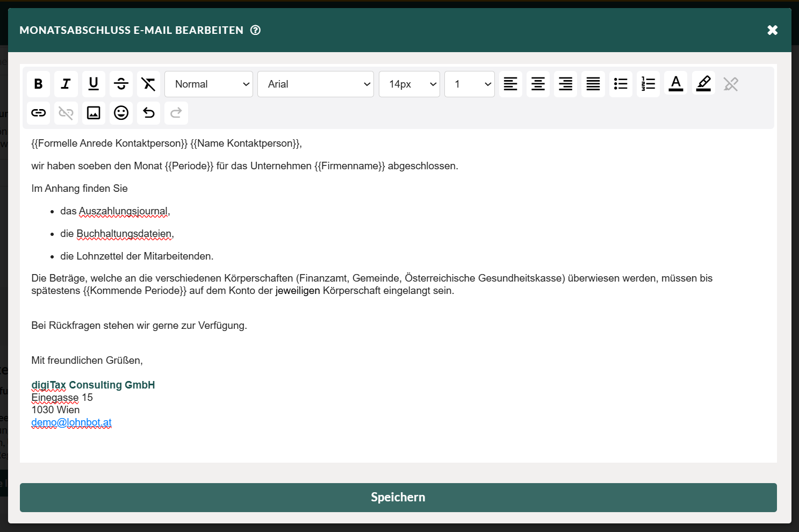This screenshot has width=799, height=532.
Task: Clear text formatting
Action: tap(148, 84)
